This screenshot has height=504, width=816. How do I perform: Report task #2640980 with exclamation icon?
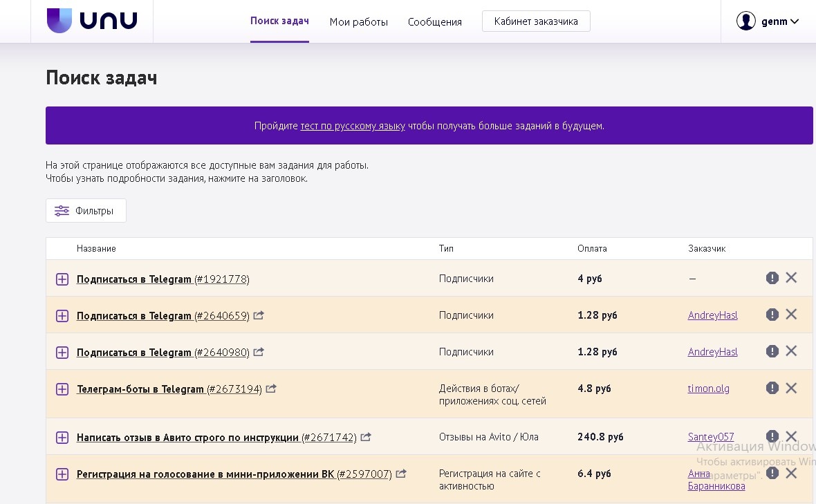pyautogui.click(x=772, y=351)
